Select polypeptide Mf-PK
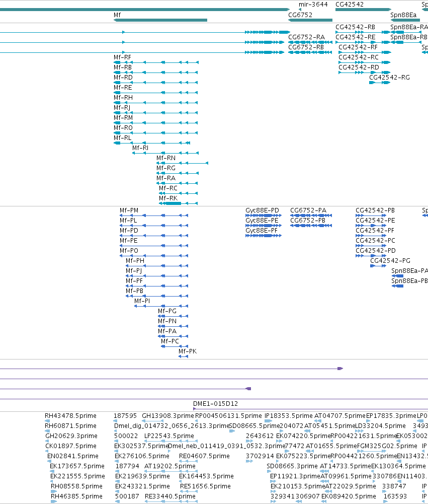Screen dimensions: 428x504 click(188, 351)
